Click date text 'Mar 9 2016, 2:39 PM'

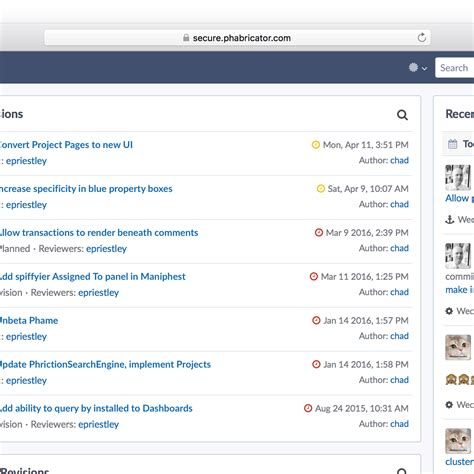367,233
